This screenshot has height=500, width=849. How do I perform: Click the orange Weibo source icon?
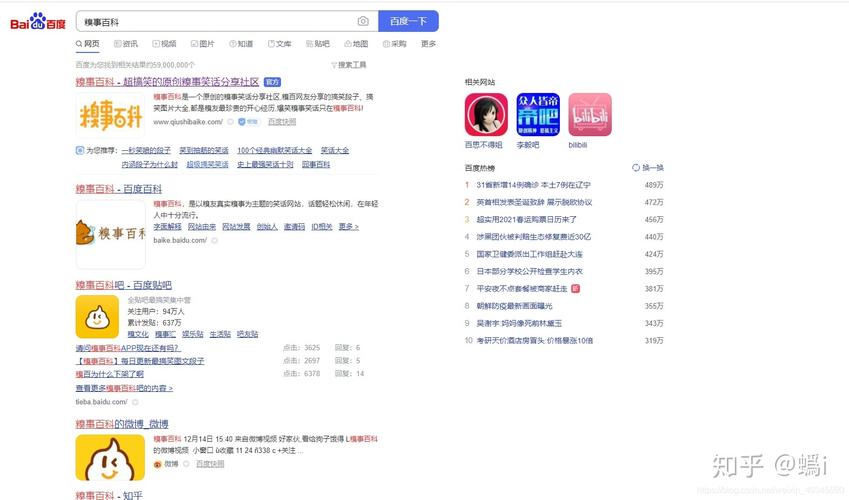point(158,464)
